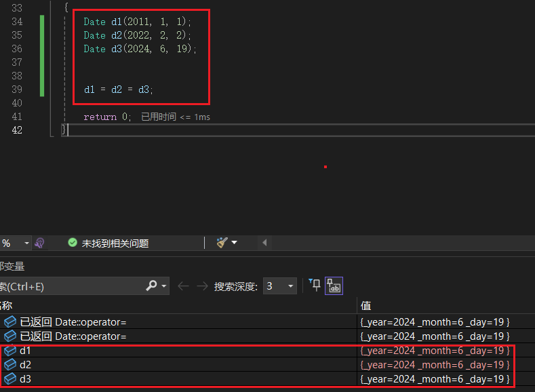Click the code cleanup broom icon
535x392 pixels.
point(222,243)
